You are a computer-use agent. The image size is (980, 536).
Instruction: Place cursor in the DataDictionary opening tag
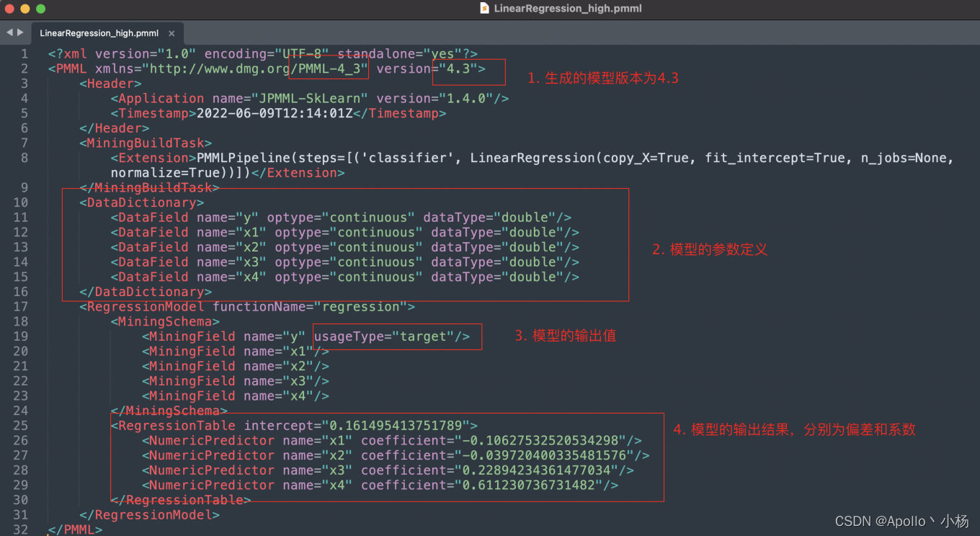tap(141, 202)
